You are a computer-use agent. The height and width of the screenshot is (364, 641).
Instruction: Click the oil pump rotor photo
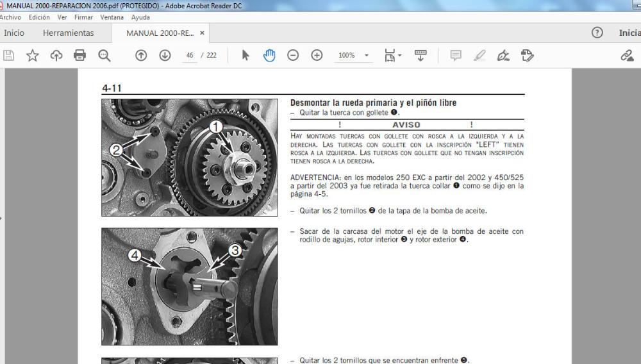190,286
